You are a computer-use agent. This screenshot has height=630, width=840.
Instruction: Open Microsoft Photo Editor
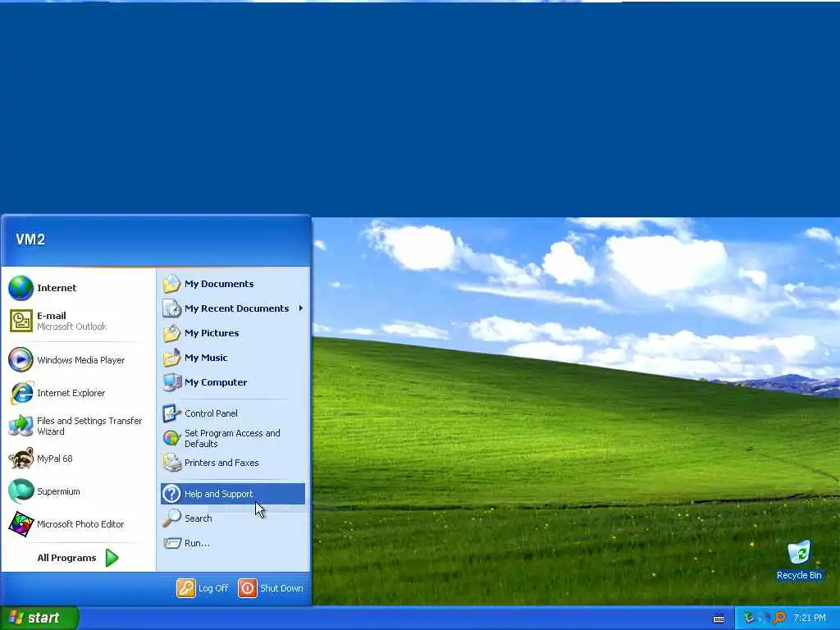tap(78, 524)
